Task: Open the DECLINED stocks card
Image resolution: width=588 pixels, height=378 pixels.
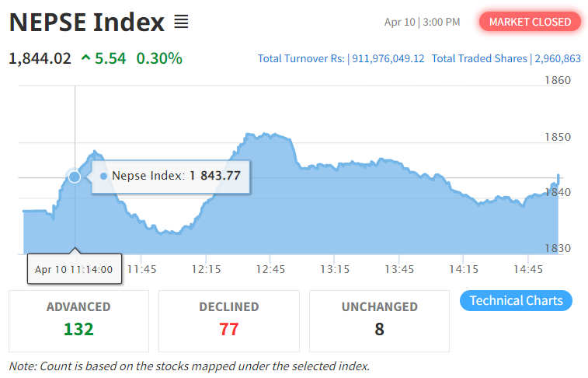Action: (x=228, y=320)
